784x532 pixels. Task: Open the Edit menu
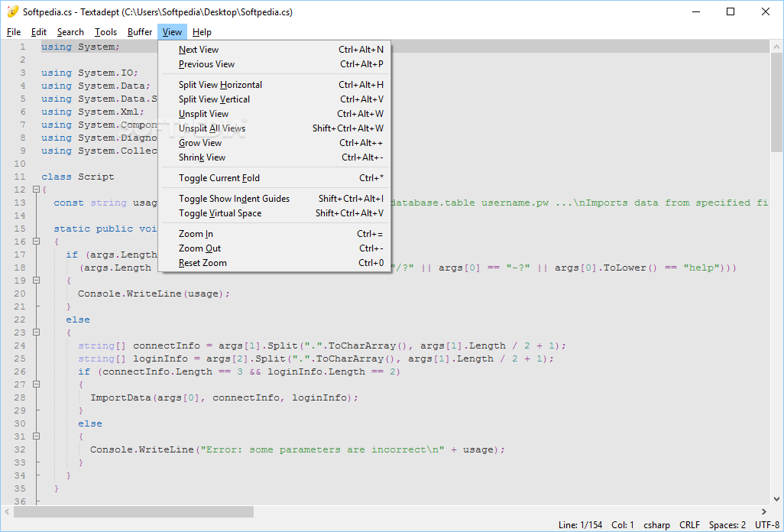pos(38,32)
